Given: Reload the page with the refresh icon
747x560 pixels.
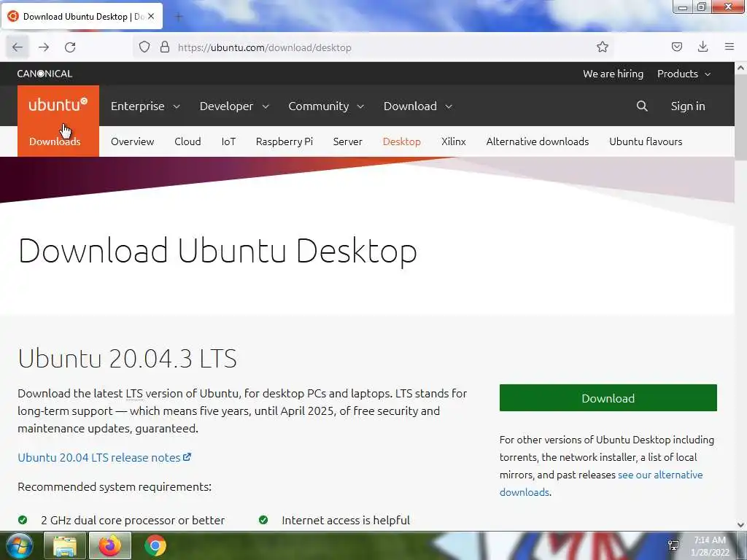Looking at the screenshot, I should coord(70,47).
